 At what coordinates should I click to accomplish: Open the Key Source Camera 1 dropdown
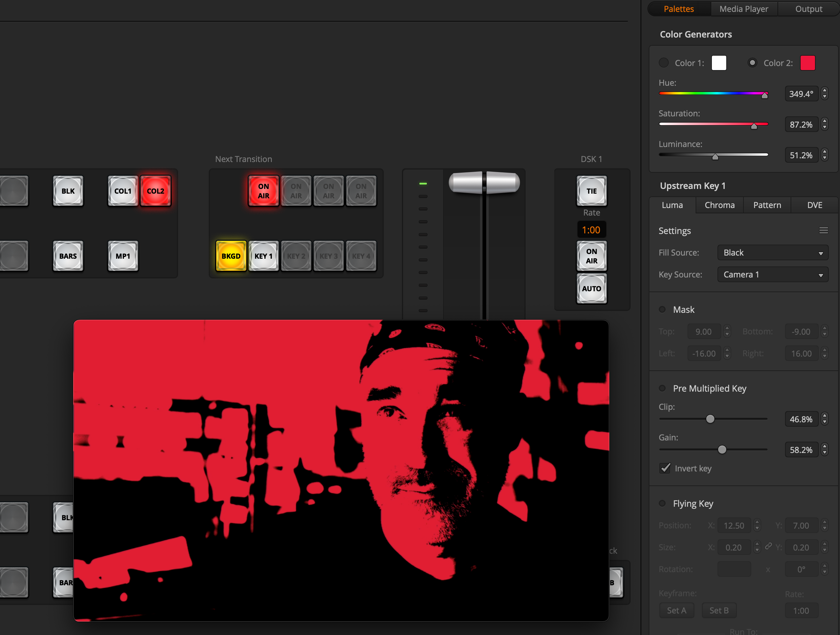click(772, 274)
